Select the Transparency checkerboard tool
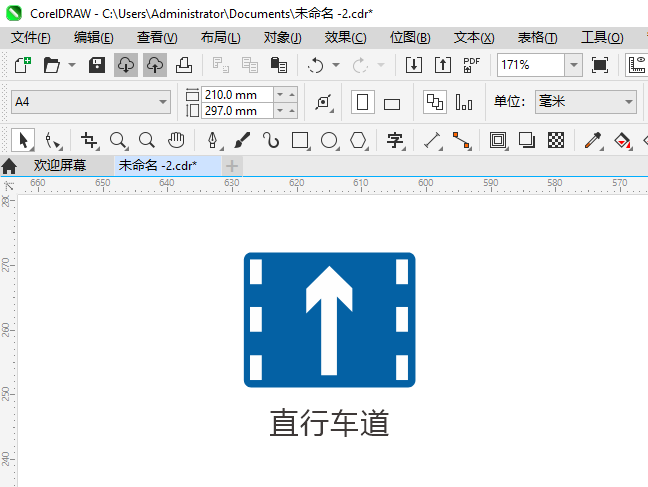This screenshot has height=487, width=648. (556, 140)
